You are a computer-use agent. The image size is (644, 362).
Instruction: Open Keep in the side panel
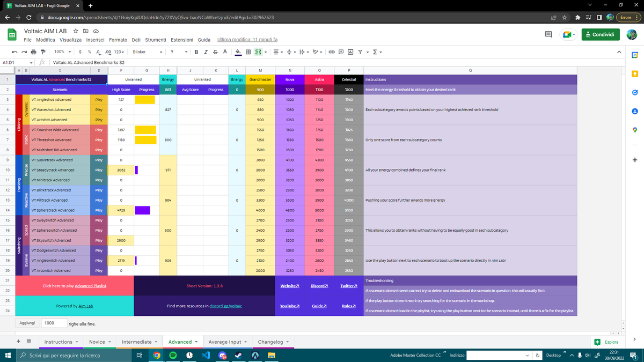[634, 73]
